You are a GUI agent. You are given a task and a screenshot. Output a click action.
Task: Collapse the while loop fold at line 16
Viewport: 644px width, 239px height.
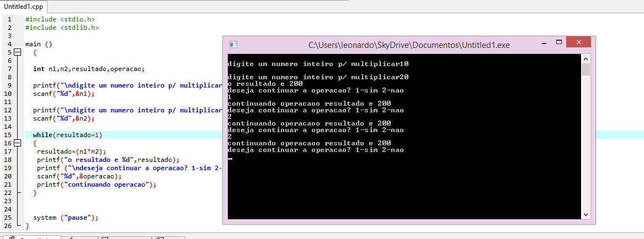(17, 143)
